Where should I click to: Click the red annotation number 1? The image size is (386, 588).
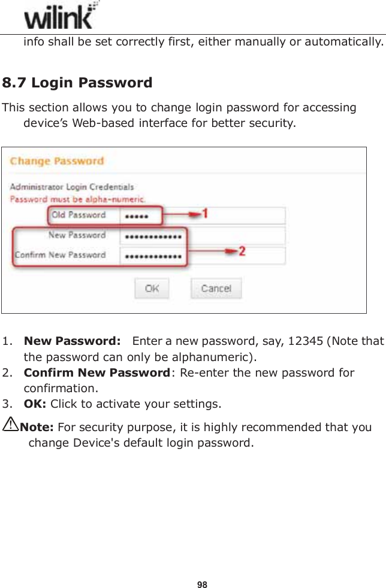tap(204, 213)
